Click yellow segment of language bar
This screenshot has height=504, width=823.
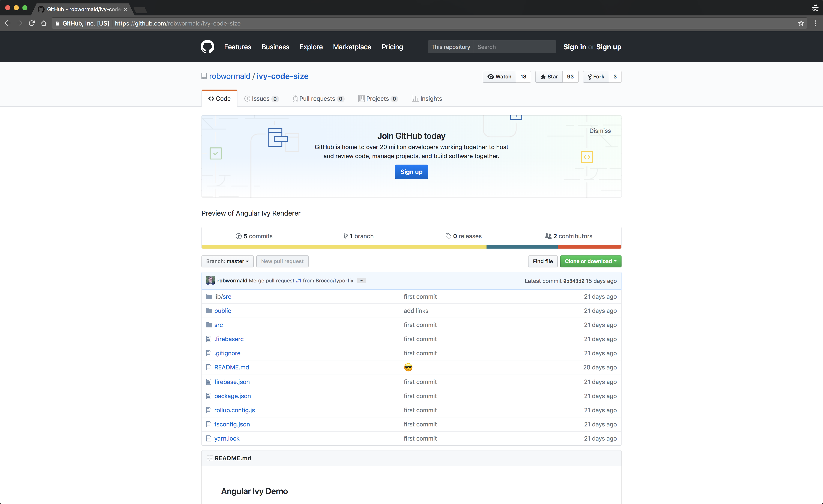point(344,247)
